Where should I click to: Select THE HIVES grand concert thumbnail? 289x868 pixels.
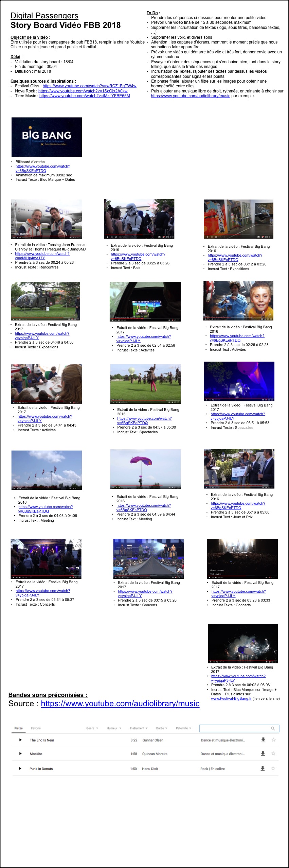click(242, 559)
